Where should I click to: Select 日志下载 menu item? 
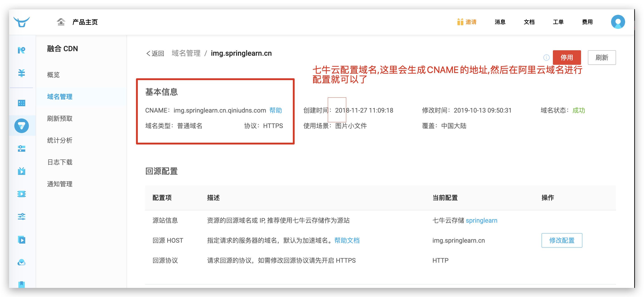coord(60,162)
